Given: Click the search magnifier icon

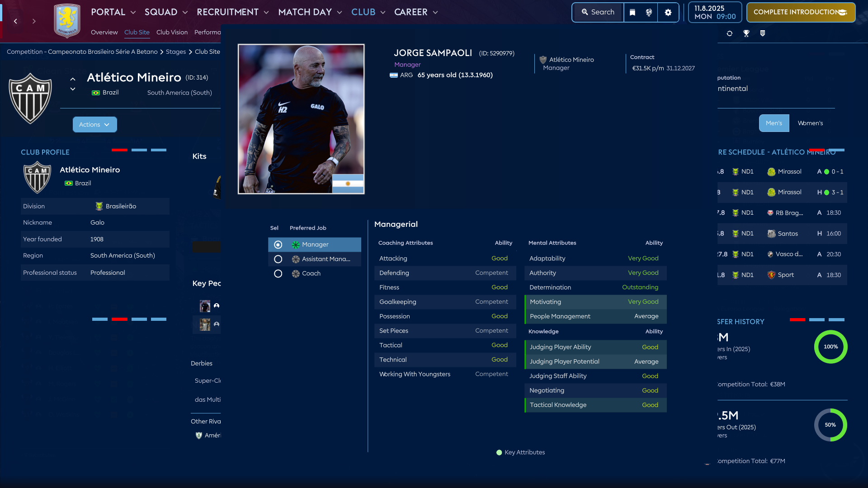Looking at the screenshot, I should pyautogui.click(x=585, y=12).
